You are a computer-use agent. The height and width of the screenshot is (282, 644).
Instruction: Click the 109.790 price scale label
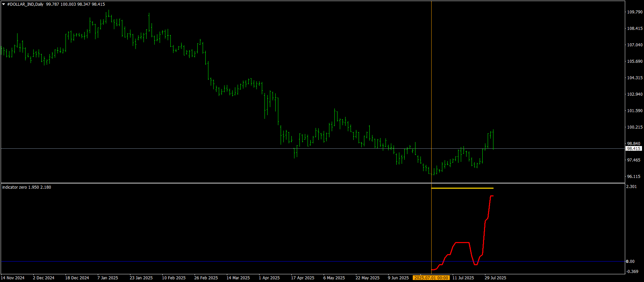tap(635, 12)
